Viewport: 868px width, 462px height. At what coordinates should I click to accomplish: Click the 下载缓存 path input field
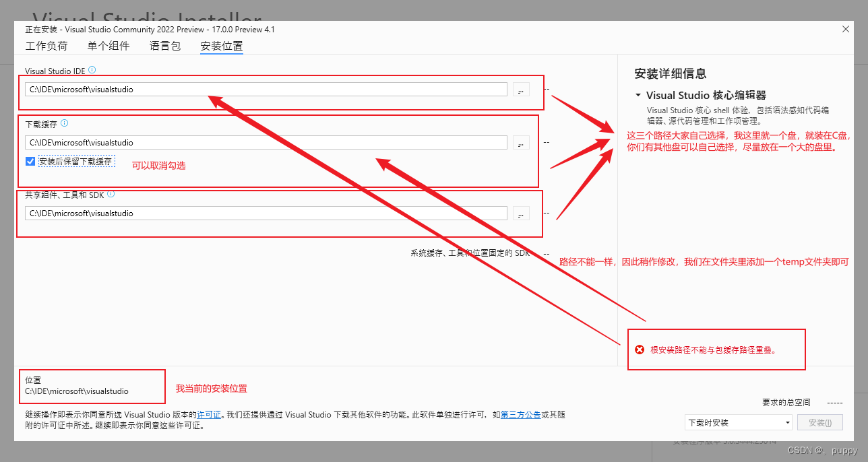[266, 142]
